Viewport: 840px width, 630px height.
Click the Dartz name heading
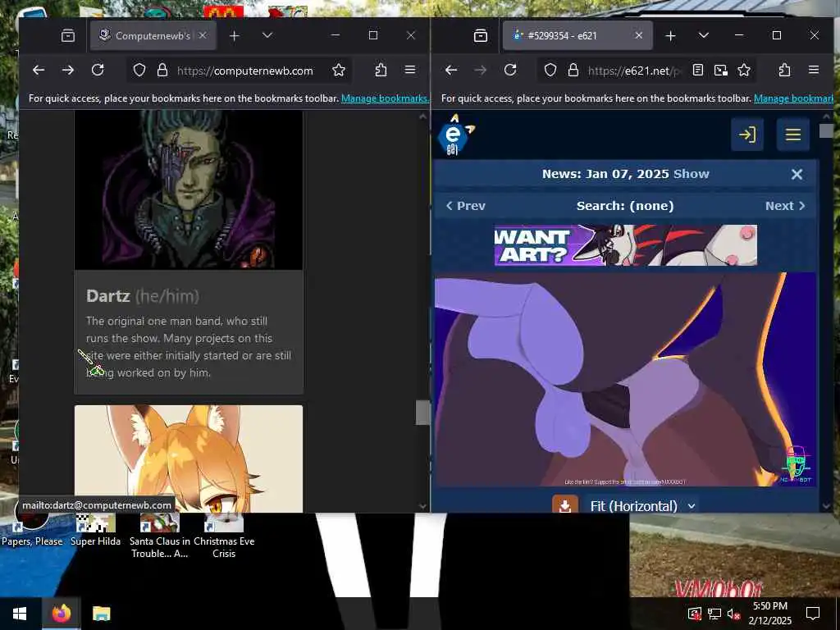(x=107, y=295)
